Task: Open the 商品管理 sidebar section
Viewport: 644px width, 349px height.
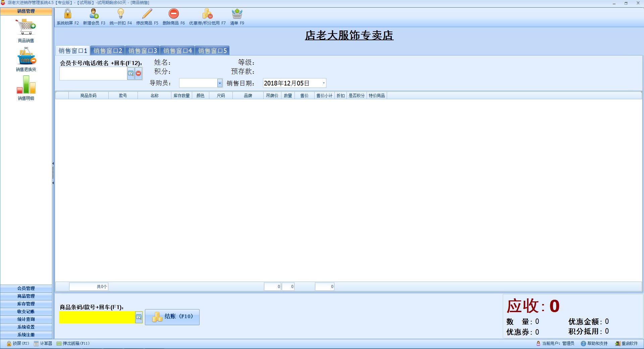Action: point(26,296)
